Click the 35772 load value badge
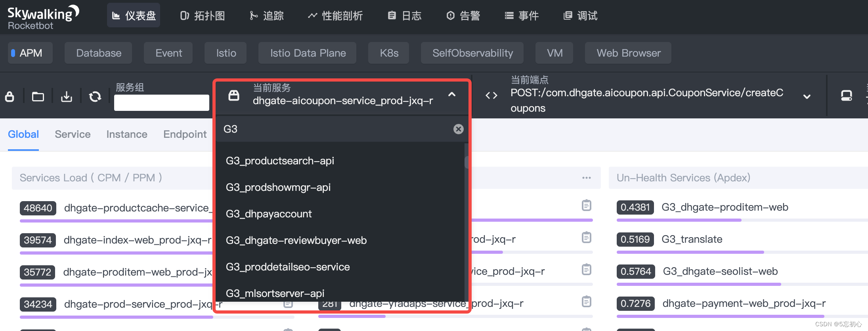868x331 pixels. tap(37, 272)
